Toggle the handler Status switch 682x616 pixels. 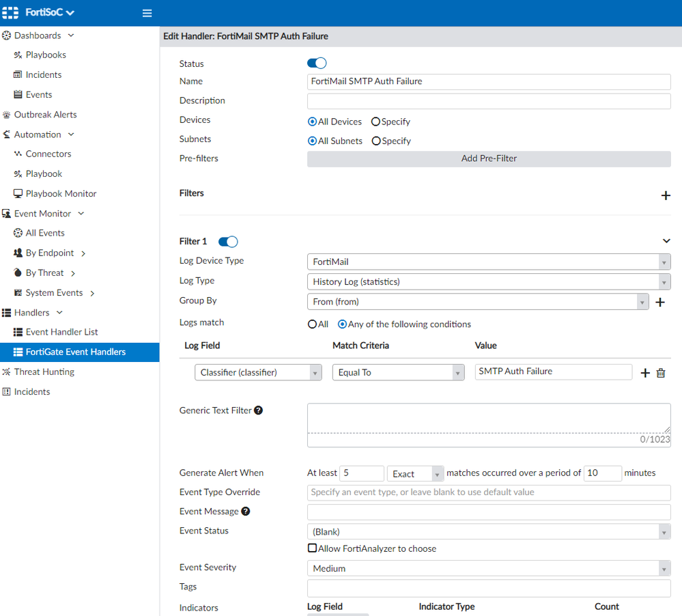pos(317,64)
